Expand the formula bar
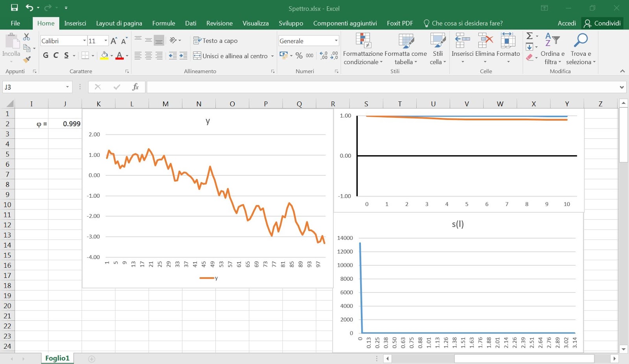629x364 pixels. pyautogui.click(x=622, y=87)
